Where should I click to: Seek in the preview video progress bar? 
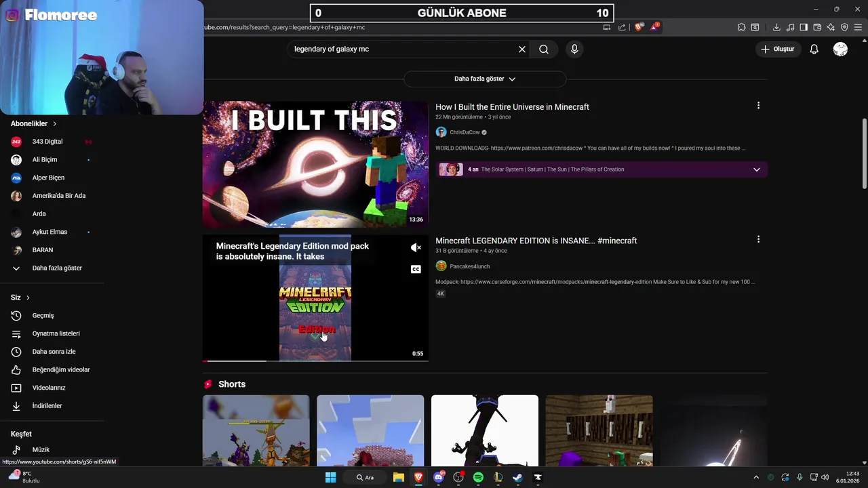[315, 361]
